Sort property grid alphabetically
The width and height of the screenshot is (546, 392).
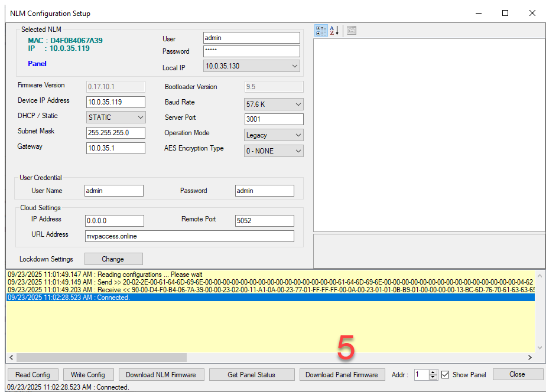point(334,31)
